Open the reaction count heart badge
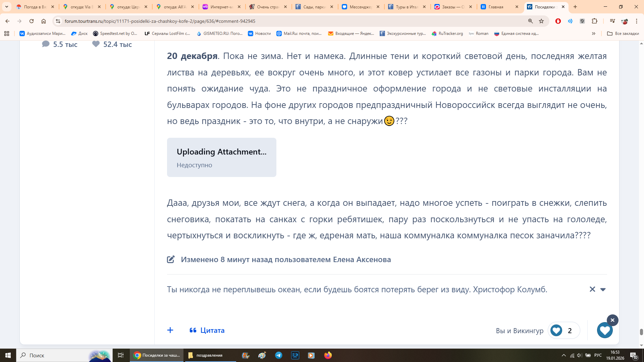The width and height of the screenshot is (644, 362). (x=563, y=330)
